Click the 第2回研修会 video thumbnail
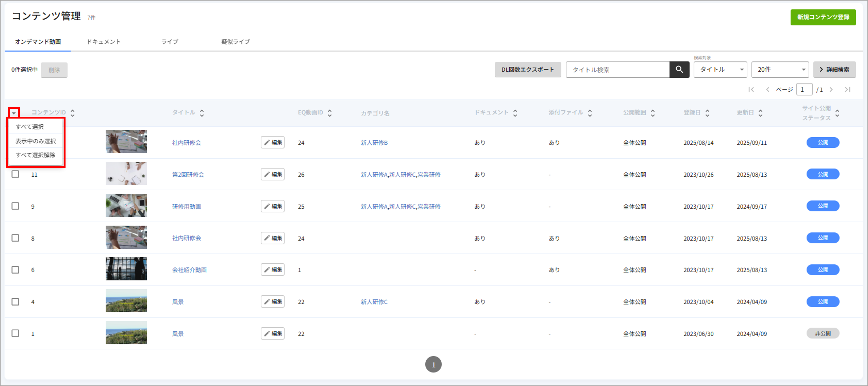Screen dimensions: 868x386 126,174
